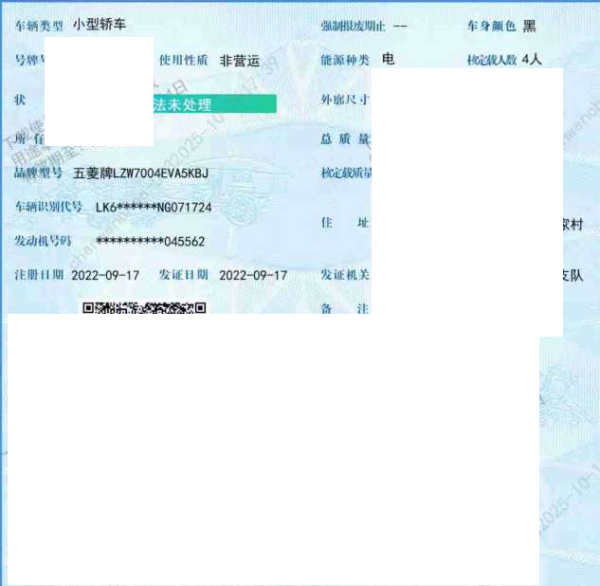
Task: Click the 外廓尺寸 label
Action: tap(345, 100)
